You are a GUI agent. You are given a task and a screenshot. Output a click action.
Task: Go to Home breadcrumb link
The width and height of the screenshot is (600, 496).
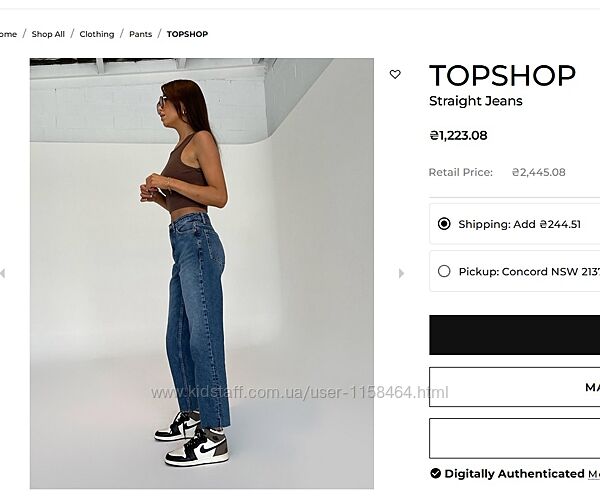pyautogui.click(x=8, y=34)
